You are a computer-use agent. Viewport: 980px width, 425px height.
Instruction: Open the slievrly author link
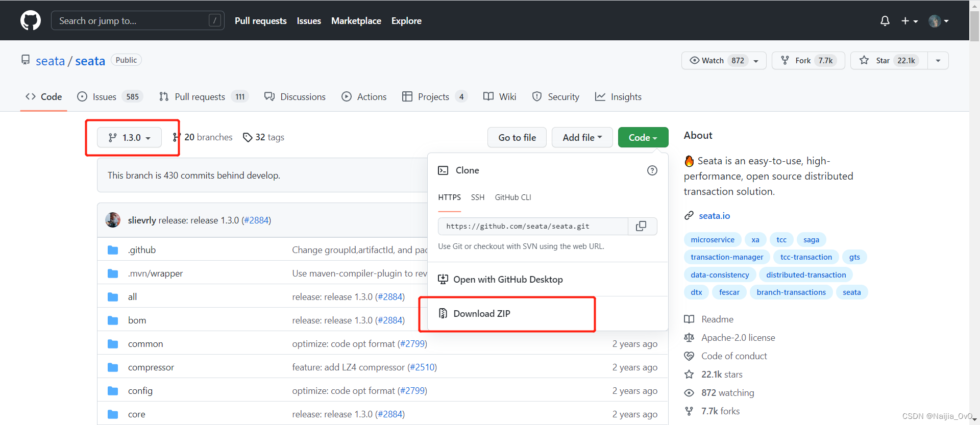142,220
